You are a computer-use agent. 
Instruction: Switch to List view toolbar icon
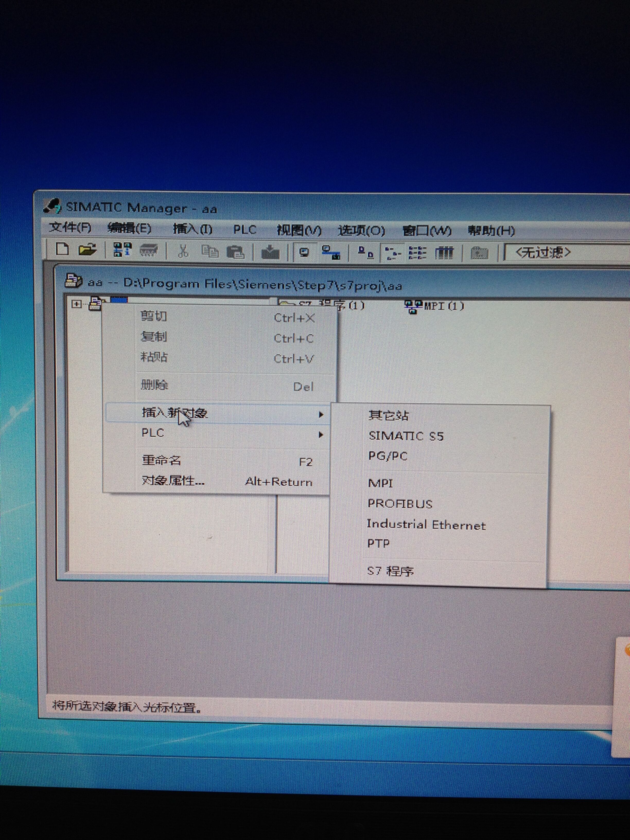click(417, 253)
